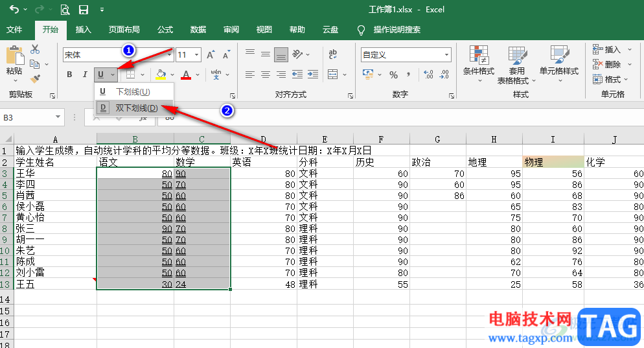
Task: Open the font name 宋体 dropdown
Action: [x=170, y=54]
